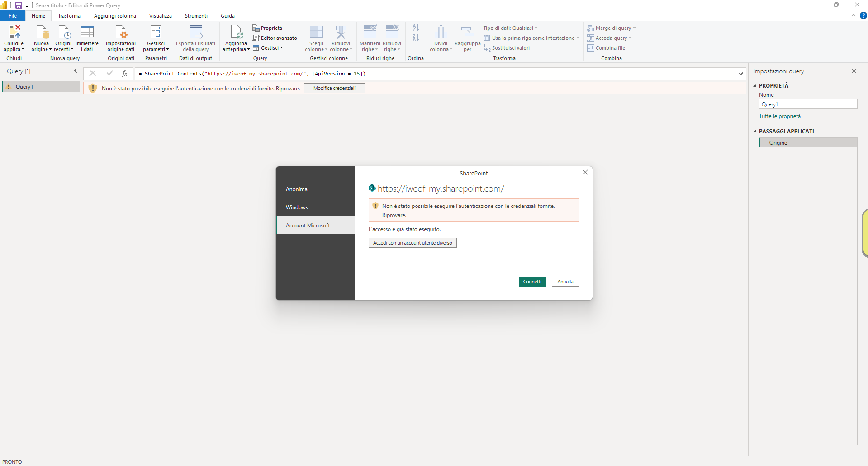This screenshot has width=868, height=466.
Task: Open the File menu
Action: (x=13, y=16)
